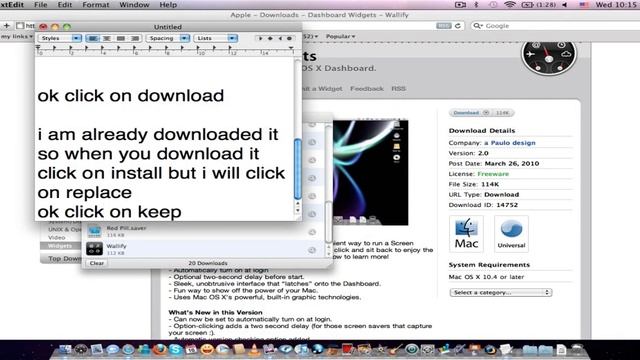Open TextEdit File menu

coord(40,5)
